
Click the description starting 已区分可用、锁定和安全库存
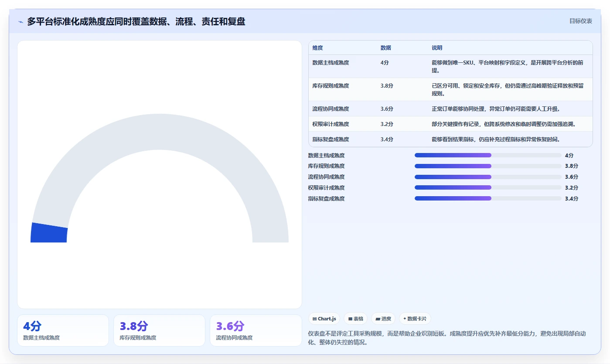507,89
